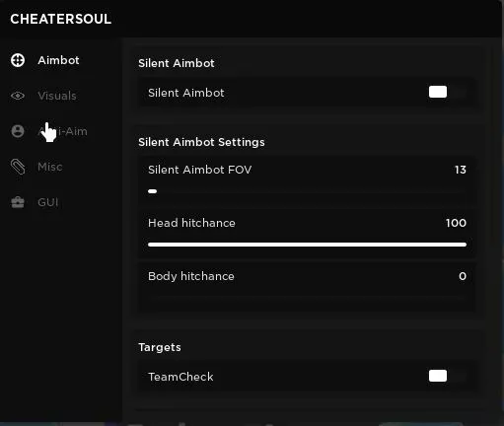Click the FOV value 13

point(461,170)
